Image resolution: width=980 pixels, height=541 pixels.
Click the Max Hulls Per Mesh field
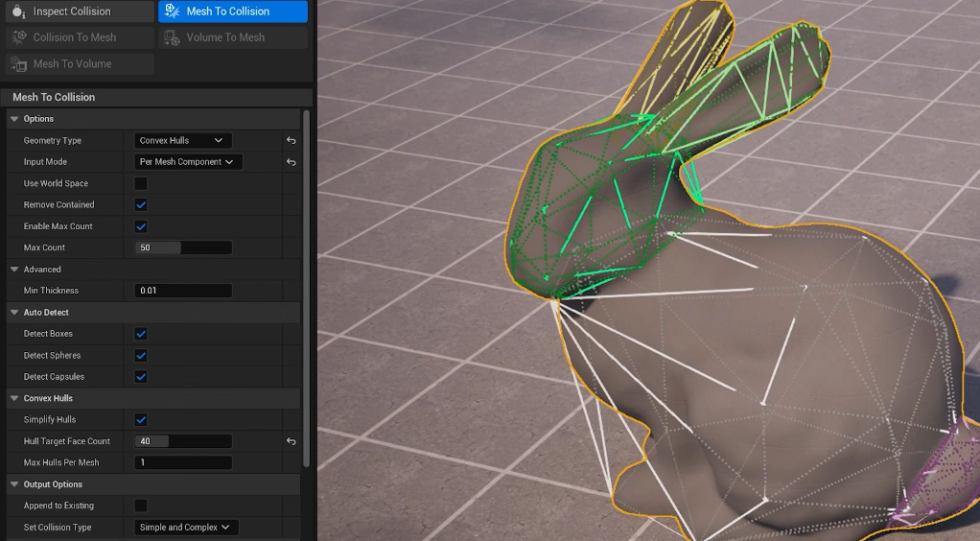pyautogui.click(x=183, y=462)
